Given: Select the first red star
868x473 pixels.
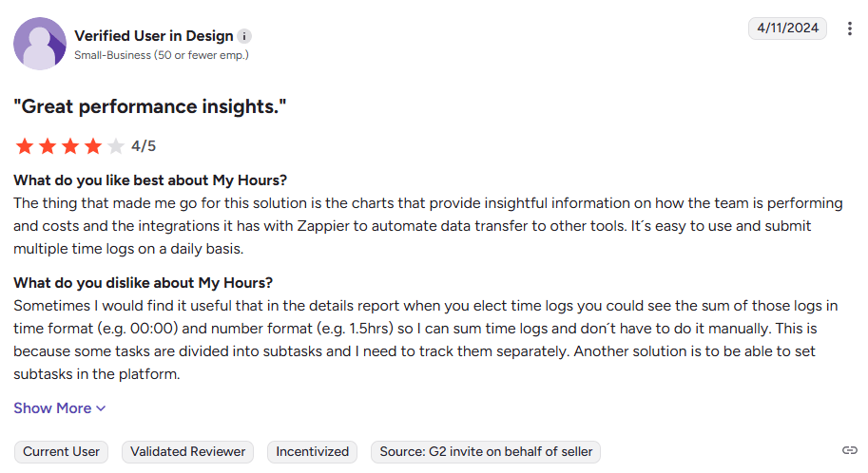Looking at the screenshot, I should pyautogui.click(x=25, y=146).
